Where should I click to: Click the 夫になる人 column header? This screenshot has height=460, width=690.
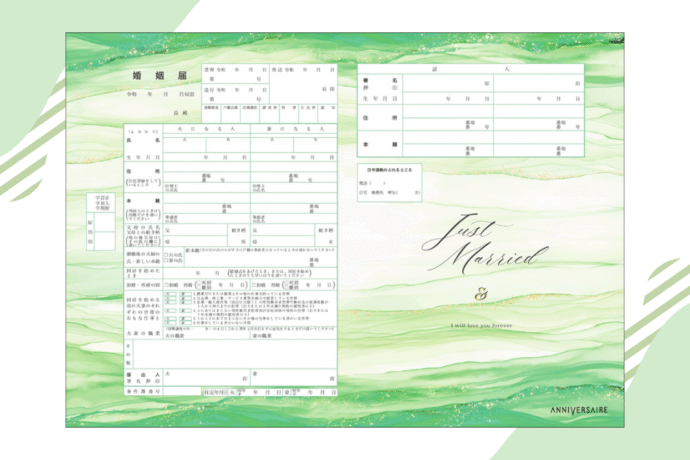point(206,129)
